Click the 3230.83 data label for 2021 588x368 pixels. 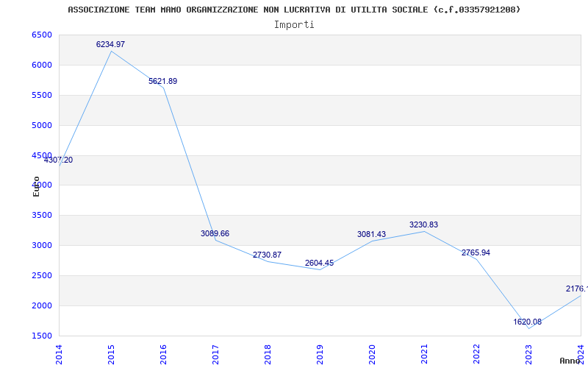click(x=424, y=225)
